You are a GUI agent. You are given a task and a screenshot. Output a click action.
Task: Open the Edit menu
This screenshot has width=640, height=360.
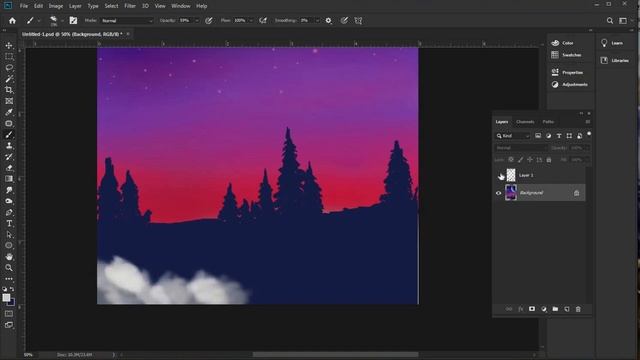pos(38,6)
